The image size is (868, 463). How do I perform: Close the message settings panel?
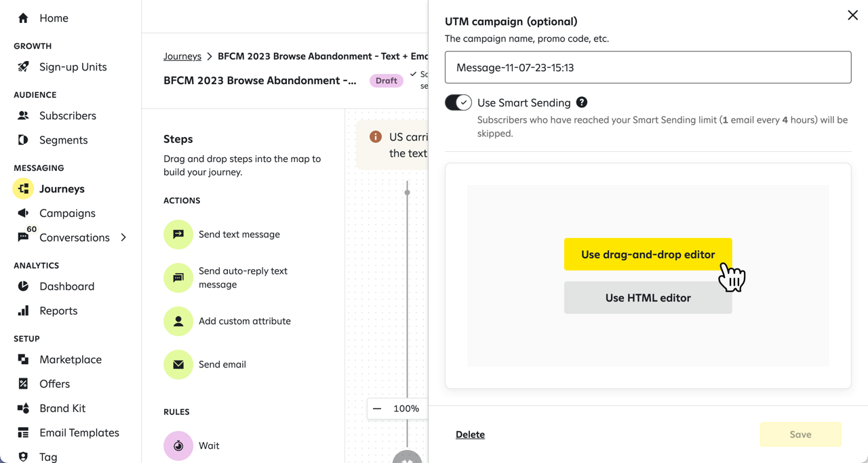[x=852, y=15]
